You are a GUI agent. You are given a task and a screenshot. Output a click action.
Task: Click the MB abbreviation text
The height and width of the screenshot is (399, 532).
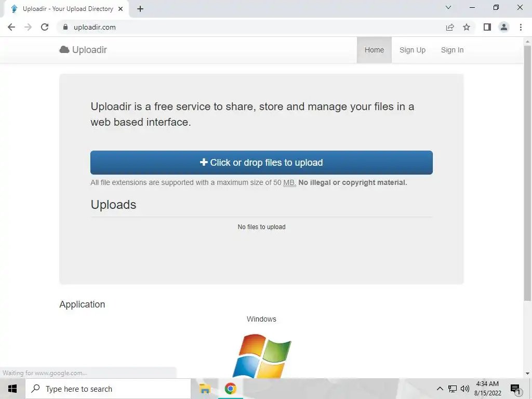point(289,182)
